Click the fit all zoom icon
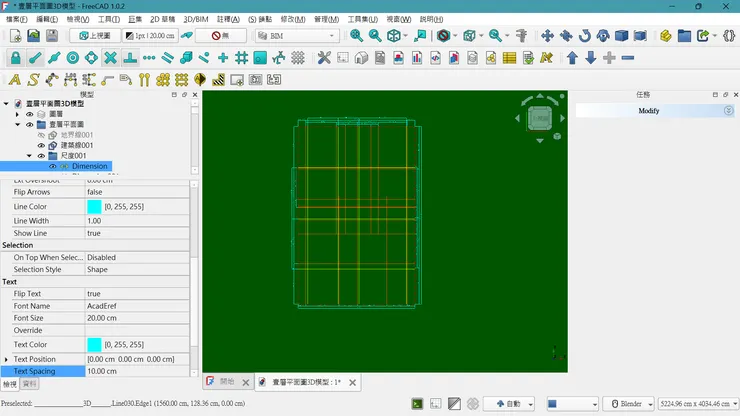Screen dimensions: 740x416 (x=356, y=35)
